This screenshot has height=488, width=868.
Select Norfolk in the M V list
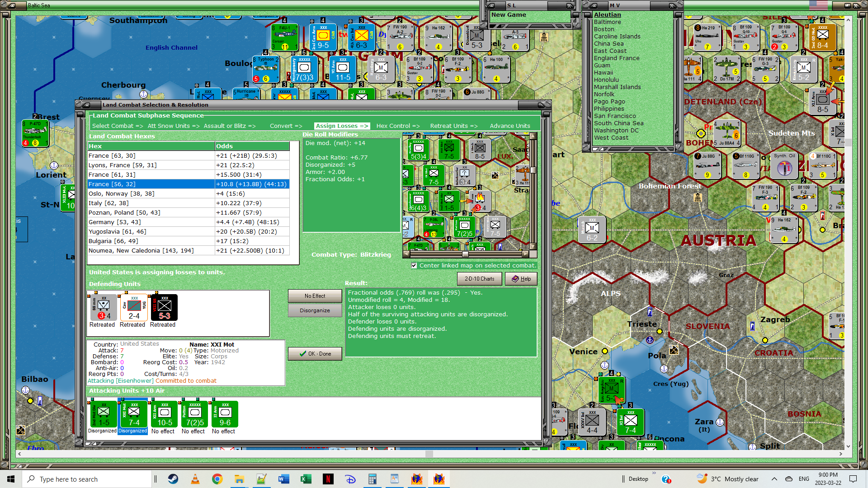click(x=604, y=94)
